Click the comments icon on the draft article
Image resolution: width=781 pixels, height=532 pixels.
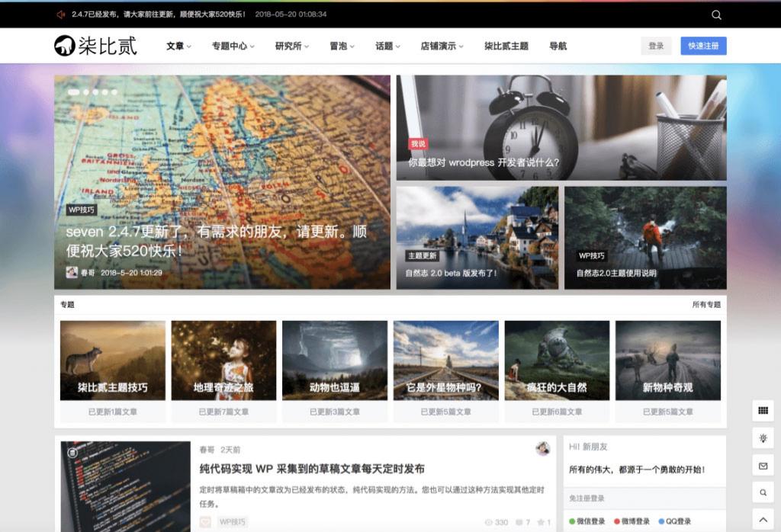519,521
